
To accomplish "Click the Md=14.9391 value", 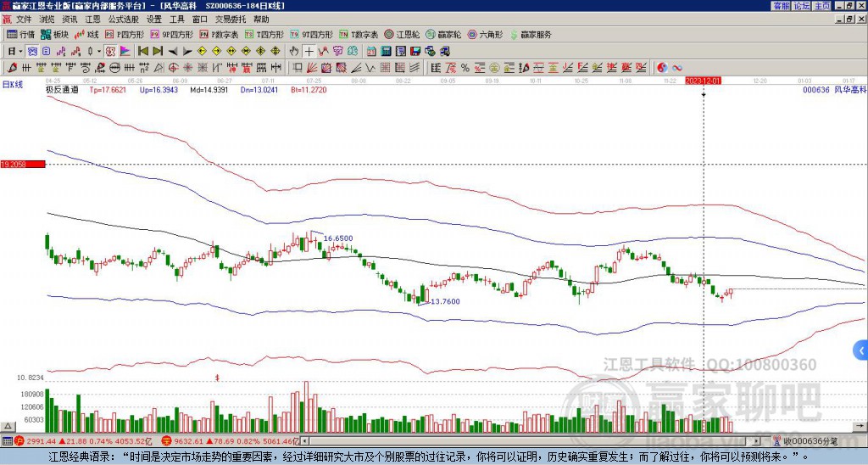I will point(209,89).
